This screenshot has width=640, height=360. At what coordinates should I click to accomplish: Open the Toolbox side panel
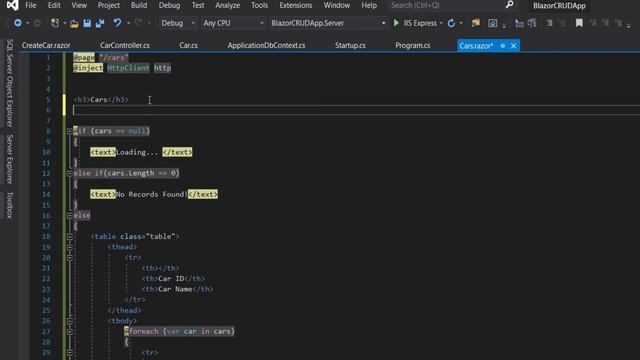[x=10, y=205]
